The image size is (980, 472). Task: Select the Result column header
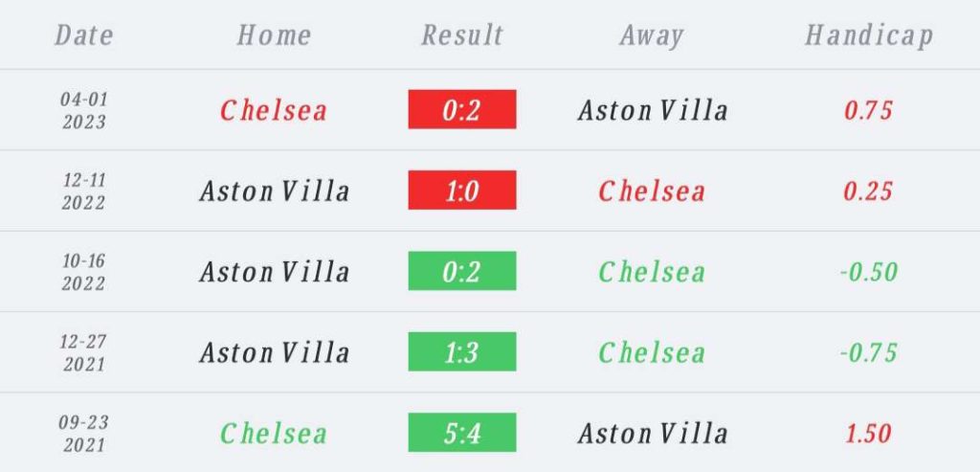click(x=462, y=35)
